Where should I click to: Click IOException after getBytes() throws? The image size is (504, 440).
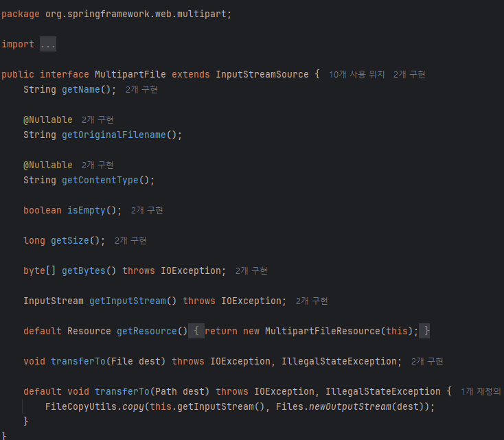point(191,271)
